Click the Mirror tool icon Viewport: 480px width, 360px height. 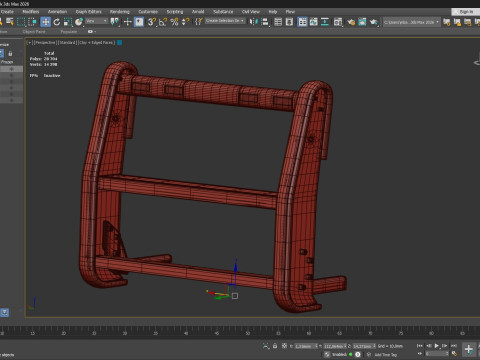click(x=254, y=22)
